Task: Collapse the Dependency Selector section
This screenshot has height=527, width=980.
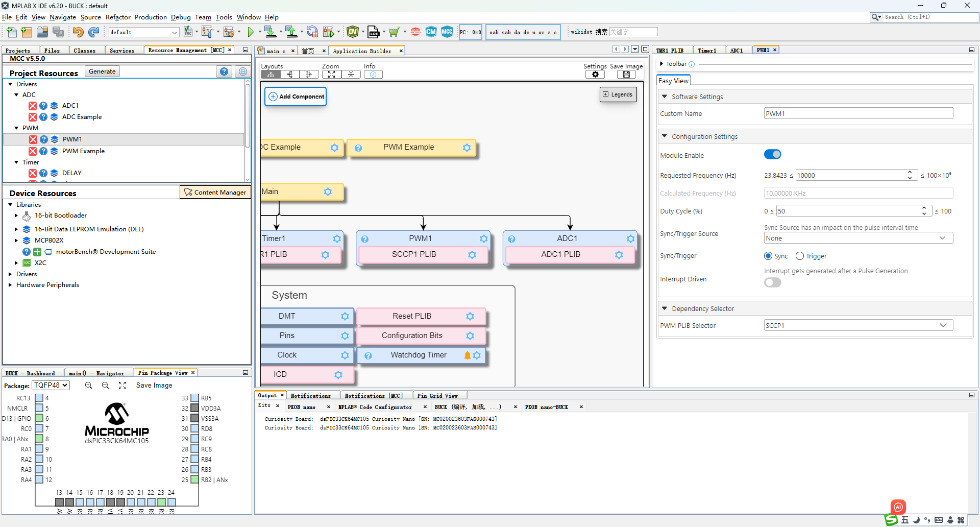Action: point(664,308)
